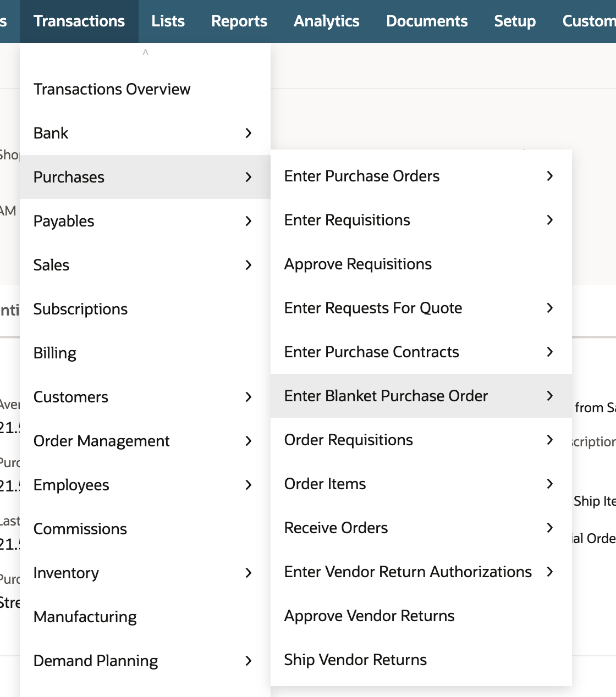This screenshot has width=616, height=697.
Task: Open Approve Vendor Returns
Action: [421, 616]
